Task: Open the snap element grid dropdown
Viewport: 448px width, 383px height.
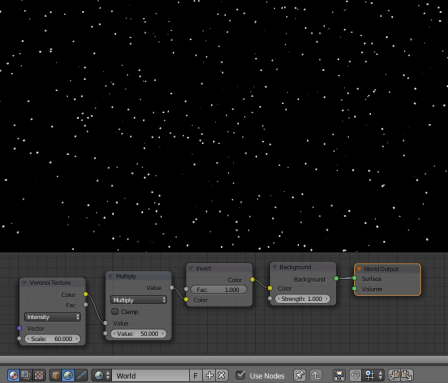Action: coord(374,375)
